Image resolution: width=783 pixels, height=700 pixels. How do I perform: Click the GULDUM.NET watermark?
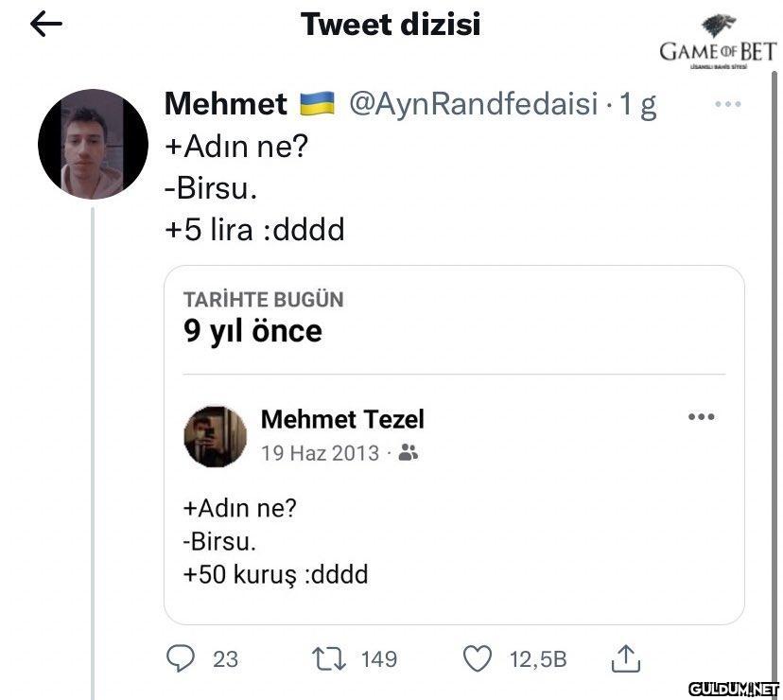coord(734,687)
